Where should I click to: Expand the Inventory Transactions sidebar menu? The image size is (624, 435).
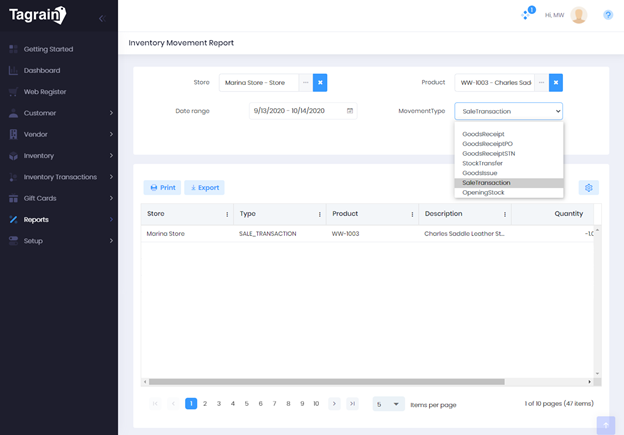pyautogui.click(x=60, y=177)
